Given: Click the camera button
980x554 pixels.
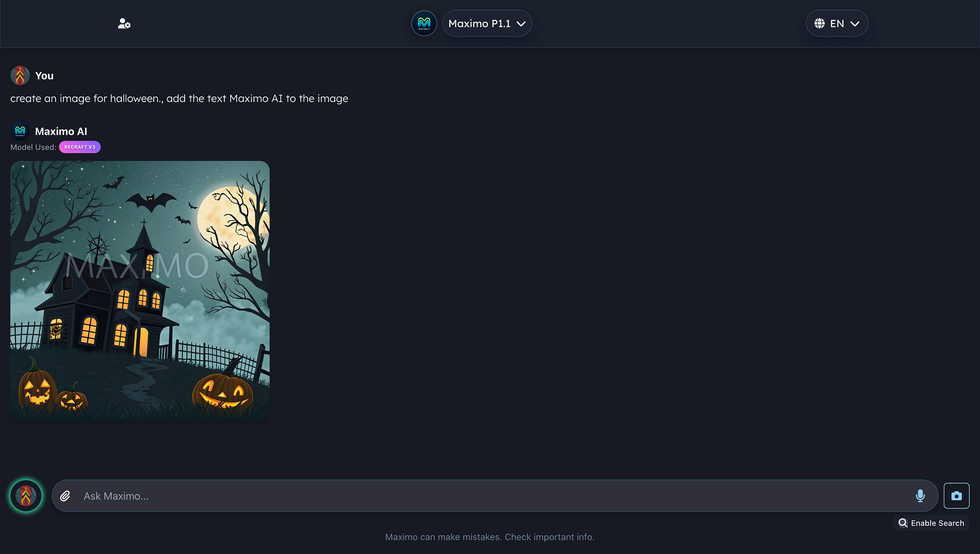Looking at the screenshot, I should point(956,496).
